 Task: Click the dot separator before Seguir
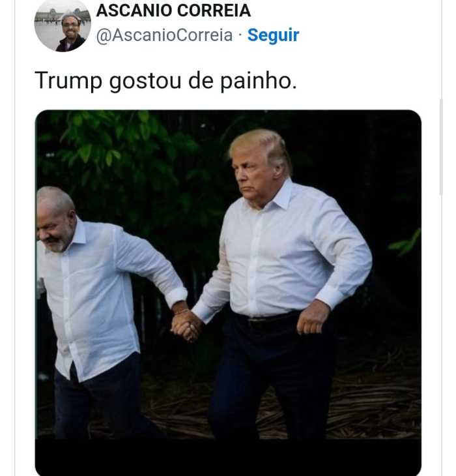coord(240,35)
